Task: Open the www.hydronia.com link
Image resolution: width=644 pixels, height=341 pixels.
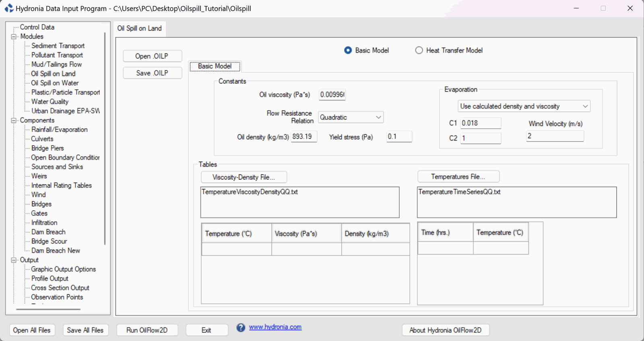Action: [275, 327]
